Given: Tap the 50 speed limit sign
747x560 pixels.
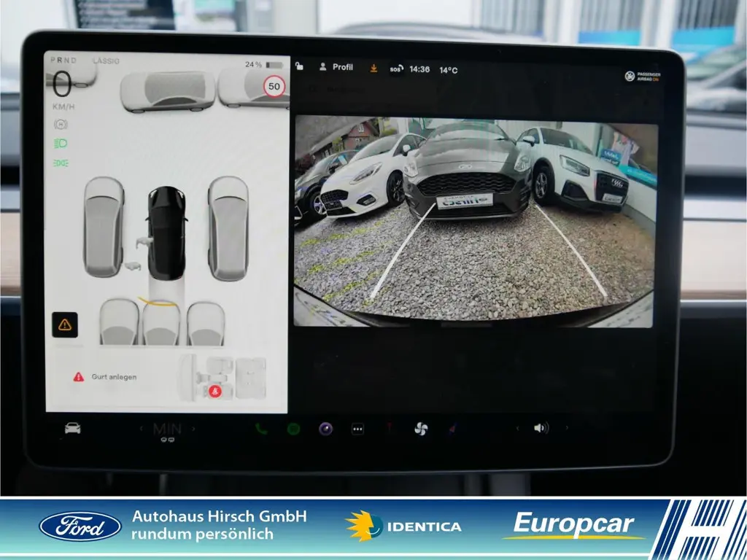Looking at the screenshot, I should click(x=274, y=87).
